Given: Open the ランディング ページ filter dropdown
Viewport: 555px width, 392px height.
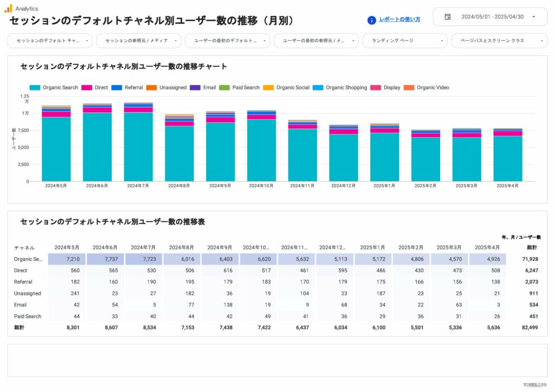Looking at the screenshot, I should (x=404, y=40).
